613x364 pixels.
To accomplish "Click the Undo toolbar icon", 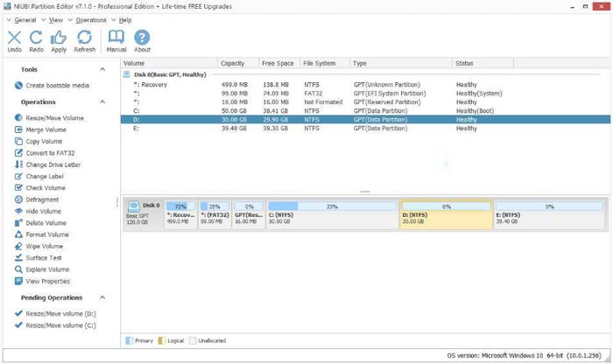I will 15,38.
